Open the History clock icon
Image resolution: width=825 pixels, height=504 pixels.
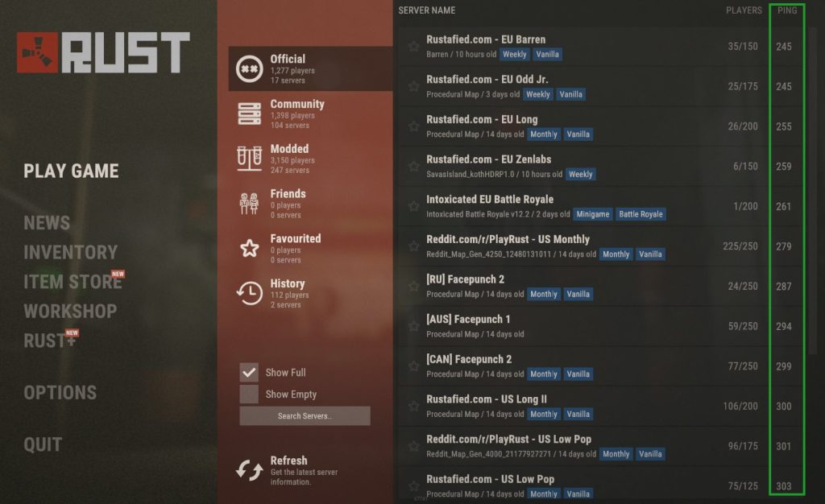[250, 293]
